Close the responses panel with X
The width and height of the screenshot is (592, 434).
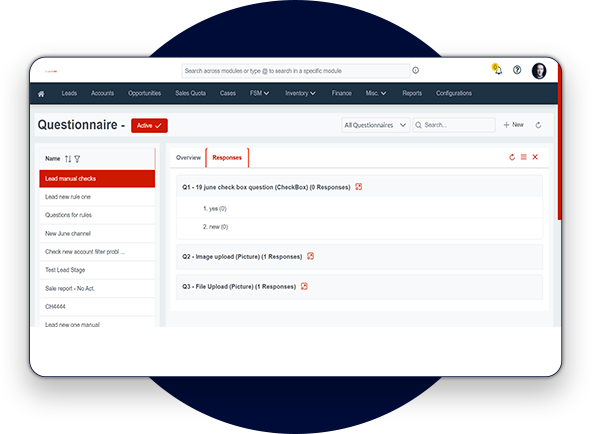tap(535, 157)
